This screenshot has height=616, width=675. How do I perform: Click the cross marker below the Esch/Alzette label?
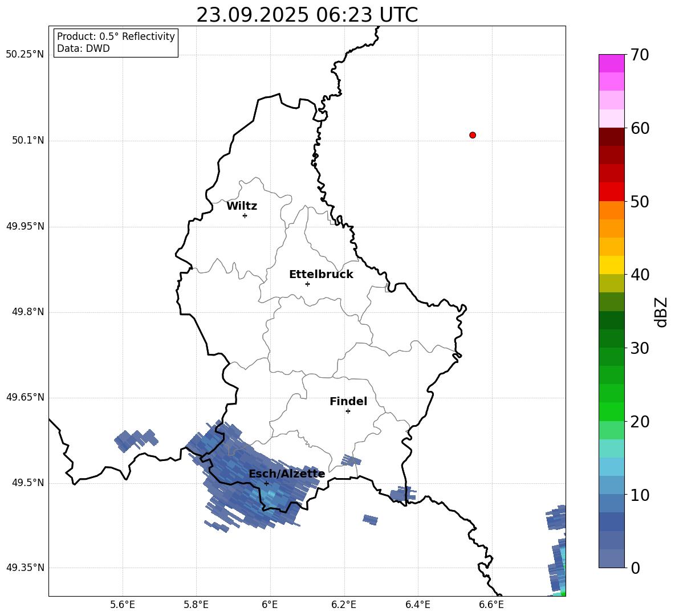click(266, 483)
